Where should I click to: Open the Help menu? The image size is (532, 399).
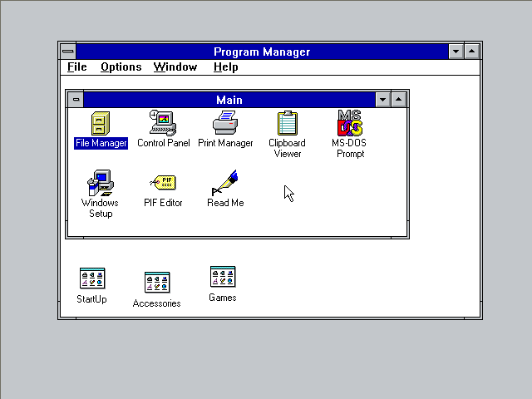pos(225,66)
